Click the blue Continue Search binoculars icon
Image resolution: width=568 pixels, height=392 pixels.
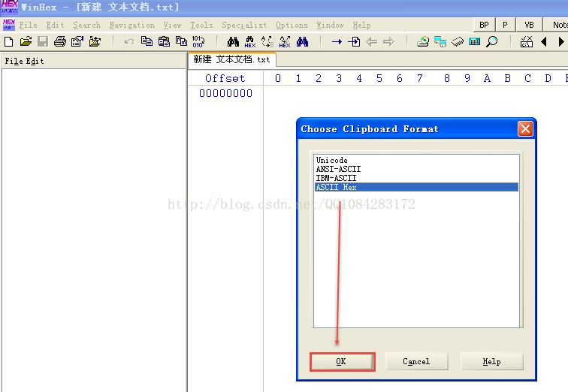point(302,41)
